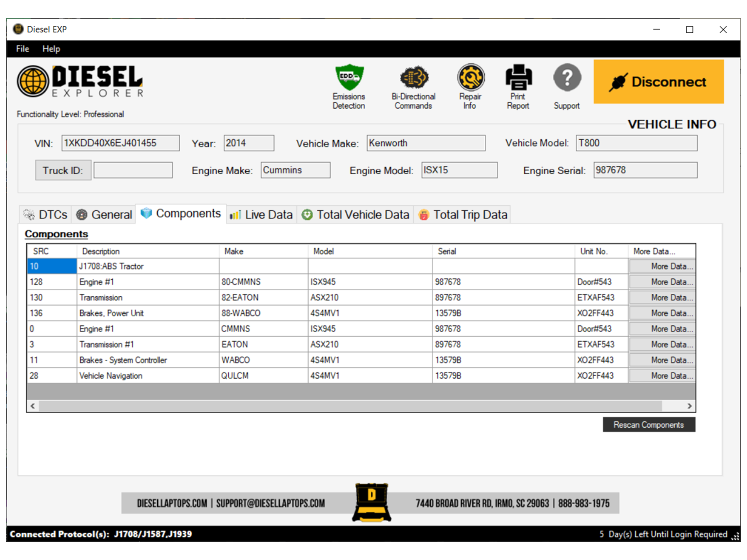Switch to the Live Data tab
The width and height of the screenshot is (747, 560).
pyautogui.click(x=261, y=214)
